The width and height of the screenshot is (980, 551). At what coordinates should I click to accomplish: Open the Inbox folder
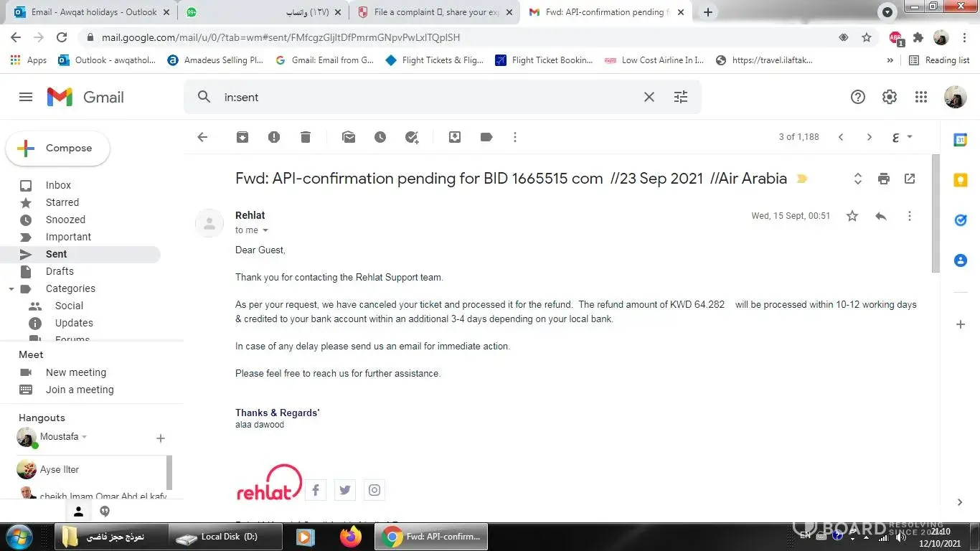pos(58,185)
